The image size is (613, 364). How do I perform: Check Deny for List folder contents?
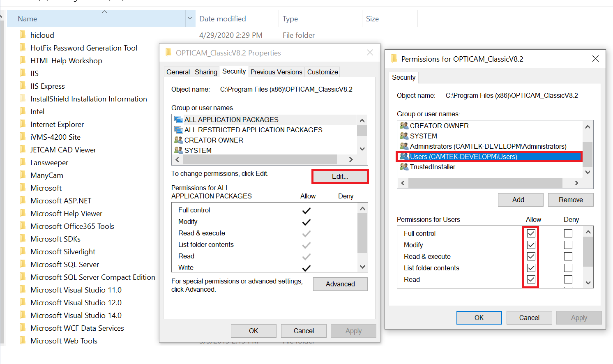coord(568,268)
